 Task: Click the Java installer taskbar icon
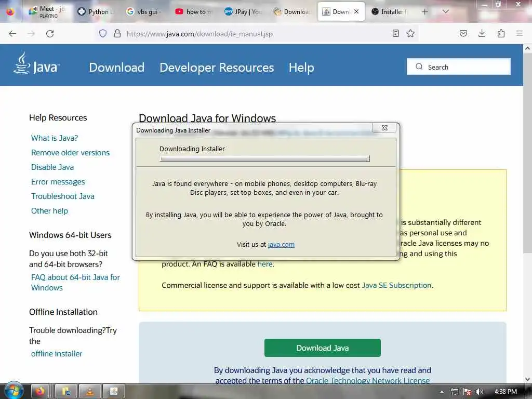(x=114, y=392)
